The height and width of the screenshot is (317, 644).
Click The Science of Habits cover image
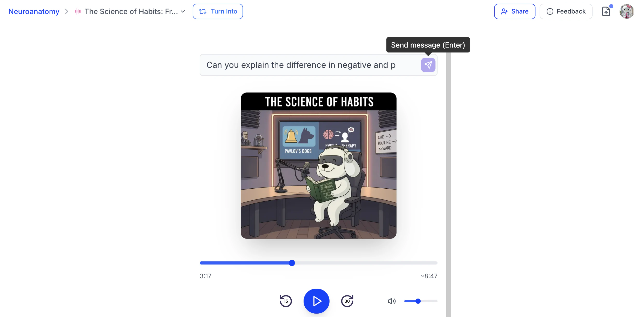pos(318,166)
